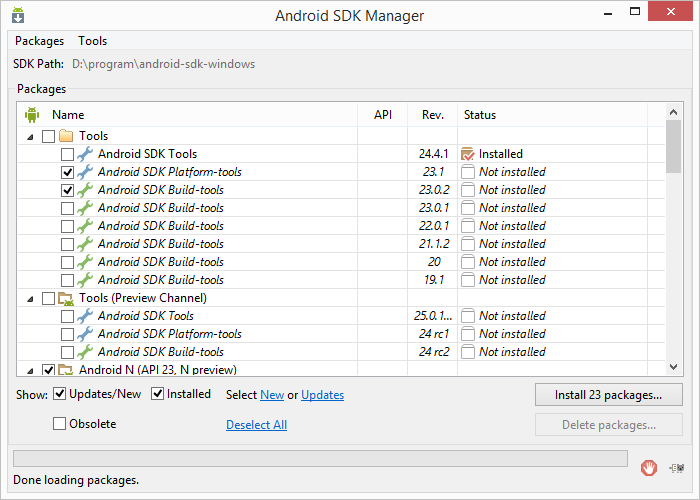Screen dimensions: 700x500
Task: Click the SDK Manager app icon in title bar
Action: pyautogui.click(x=18, y=15)
